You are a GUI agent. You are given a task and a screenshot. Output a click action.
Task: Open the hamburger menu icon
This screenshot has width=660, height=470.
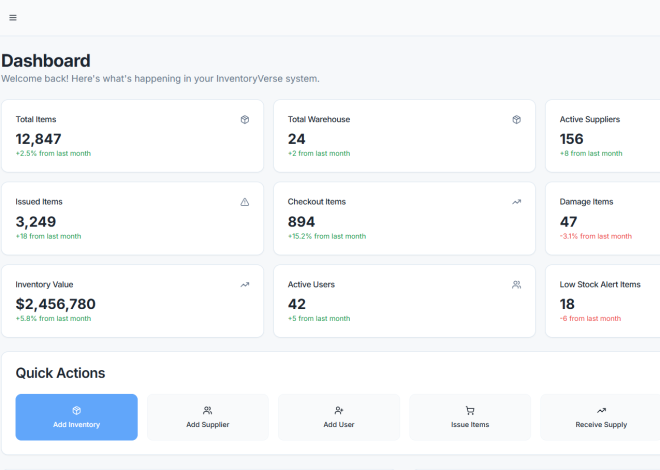tap(13, 18)
